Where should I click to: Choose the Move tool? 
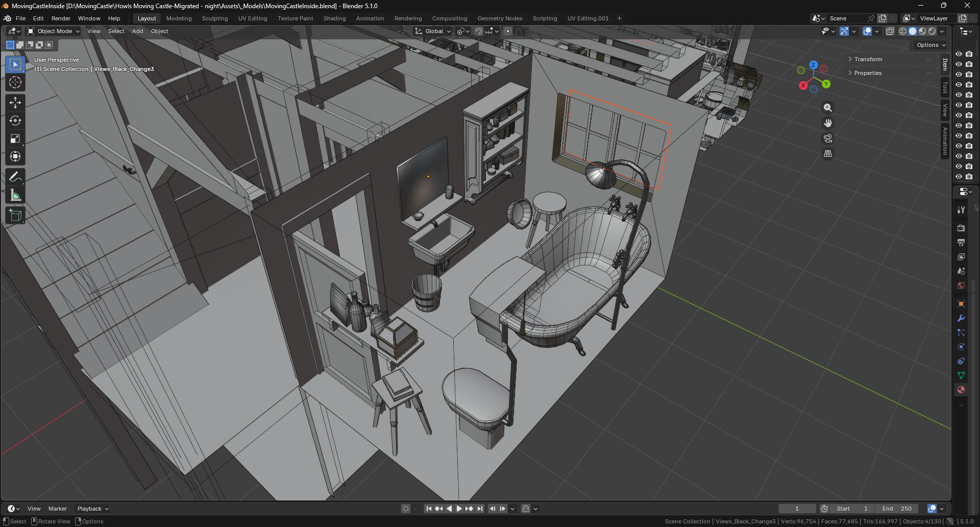coord(15,103)
